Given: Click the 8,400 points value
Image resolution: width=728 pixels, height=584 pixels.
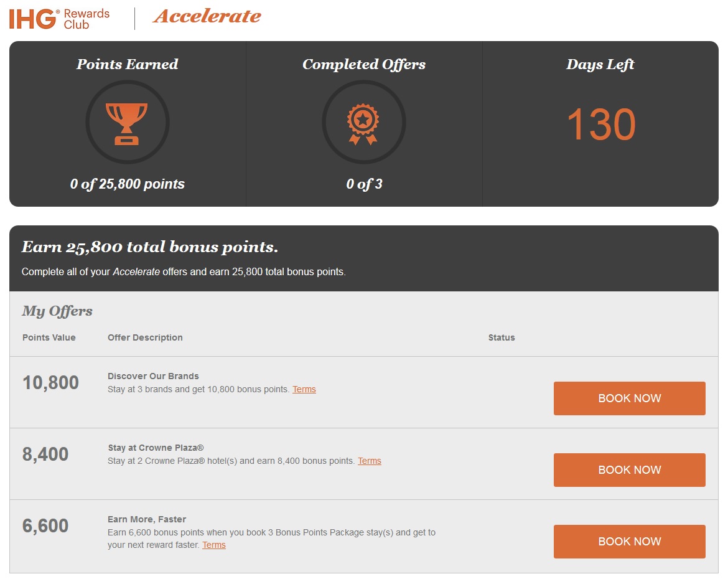Looking at the screenshot, I should pos(45,454).
